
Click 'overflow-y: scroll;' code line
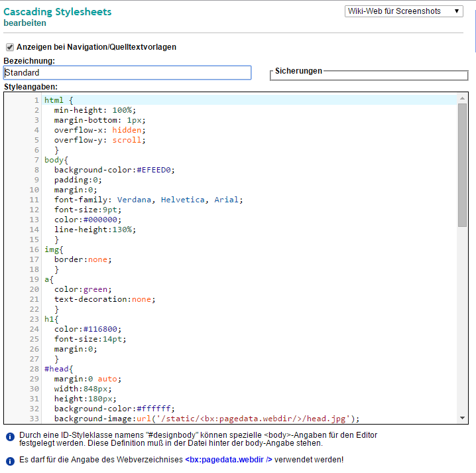(100, 140)
